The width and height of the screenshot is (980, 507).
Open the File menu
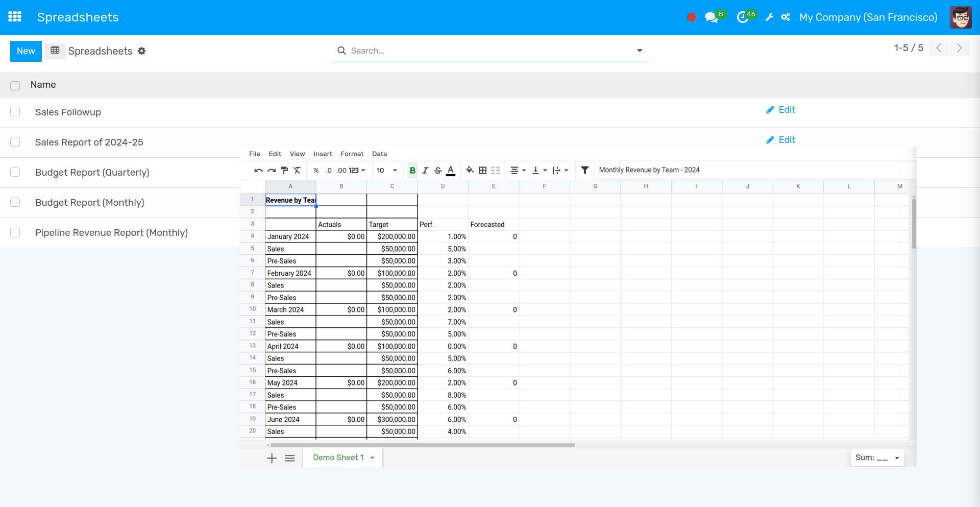pyautogui.click(x=255, y=154)
